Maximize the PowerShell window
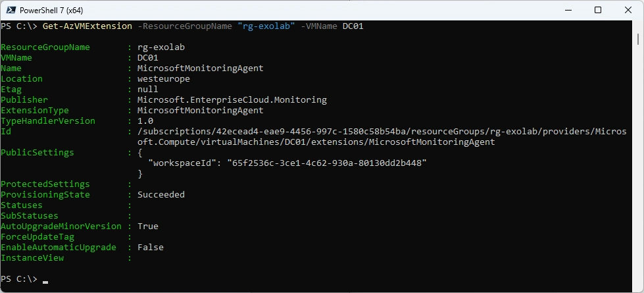The width and height of the screenshot is (644, 293). point(597,10)
